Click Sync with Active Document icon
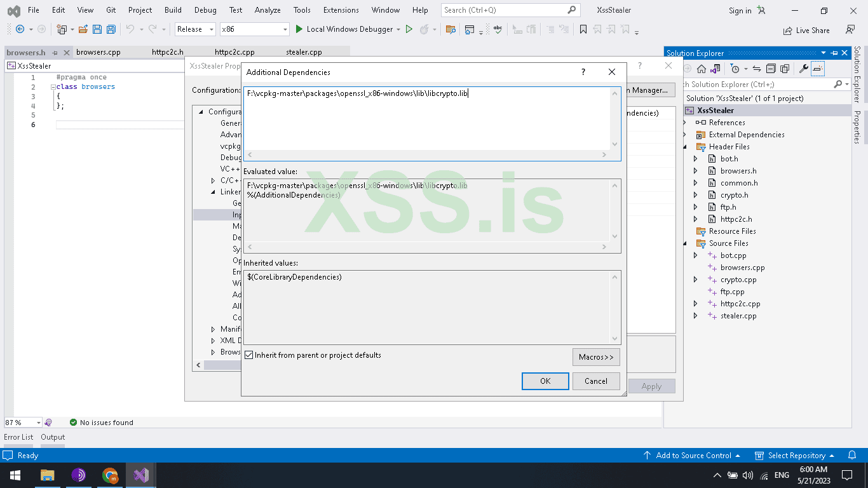 tap(757, 69)
